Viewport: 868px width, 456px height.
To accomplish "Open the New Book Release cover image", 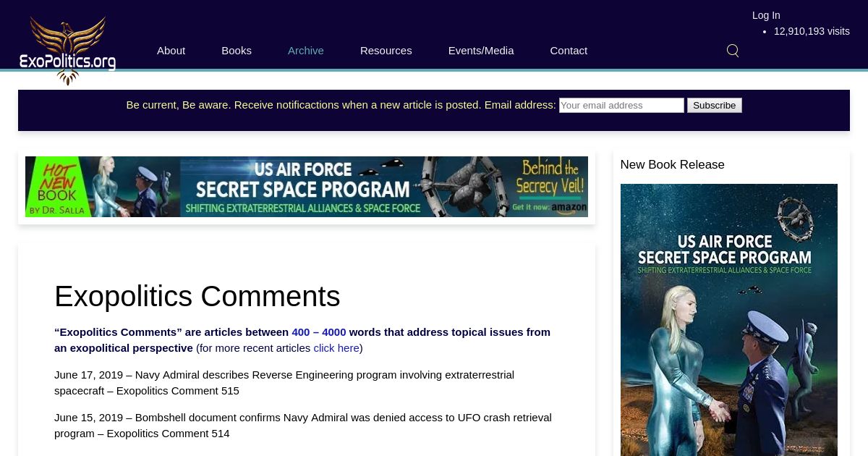I will click(729, 320).
